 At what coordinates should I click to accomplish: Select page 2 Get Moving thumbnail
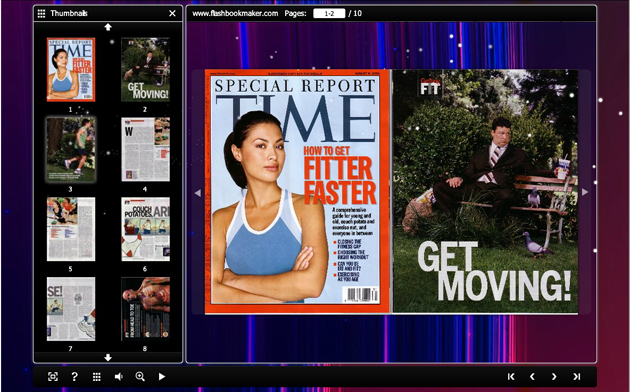[145, 69]
